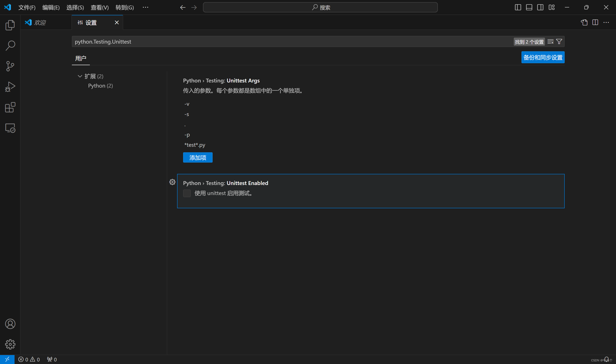This screenshot has width=616, height=364.
Task: Click the 添加项 button
Action: 197,157
